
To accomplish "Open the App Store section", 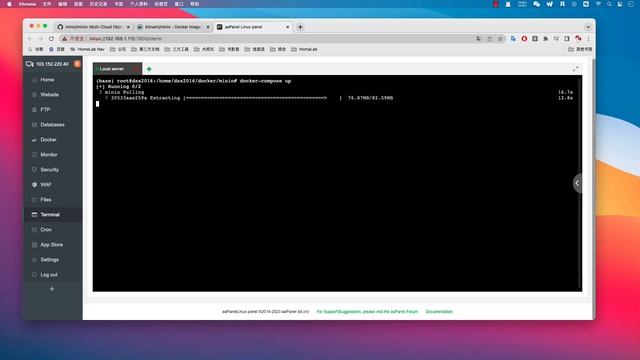I will [x=52, y=244].
